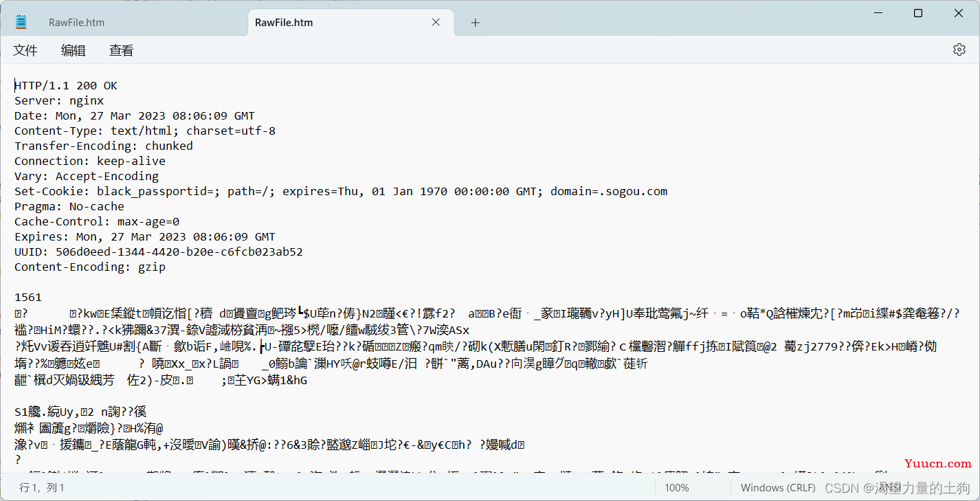
Task: Close the Notepad window
Action: coord(959,13)
